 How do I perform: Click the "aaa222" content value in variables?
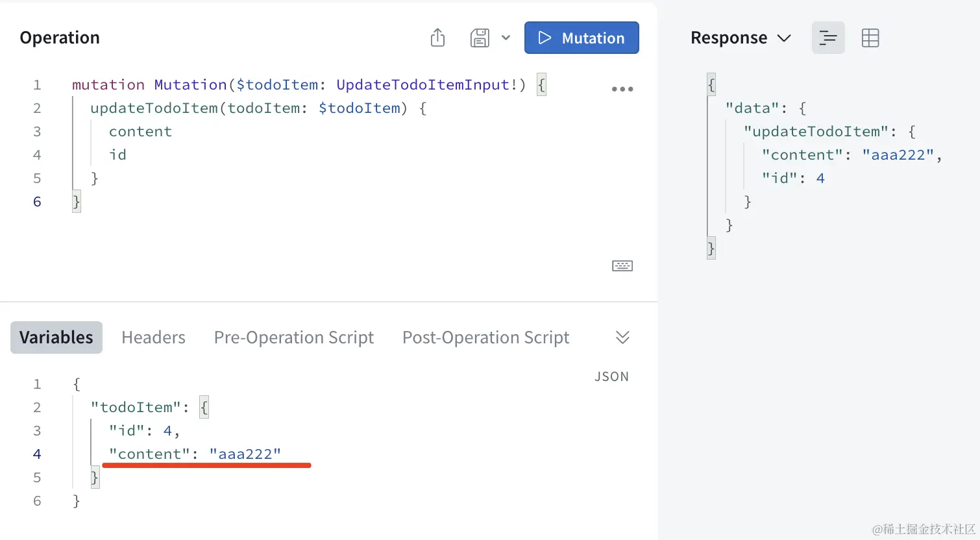tap(245, 454)
